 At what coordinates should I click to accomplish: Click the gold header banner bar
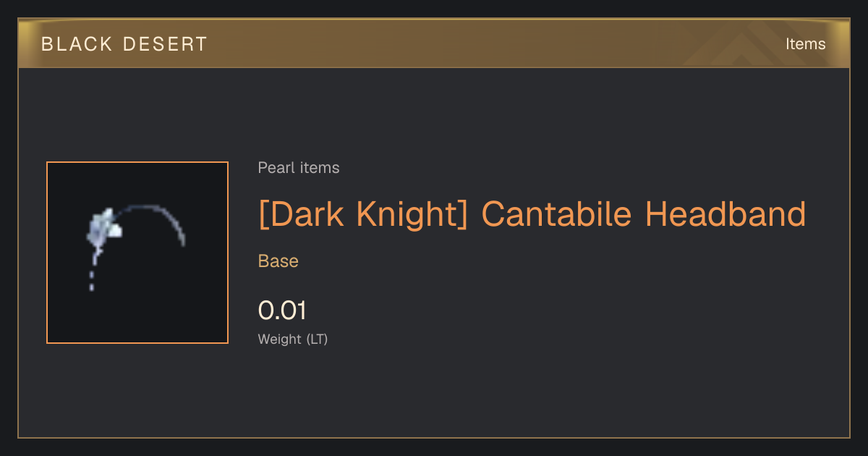pos(434,43)
